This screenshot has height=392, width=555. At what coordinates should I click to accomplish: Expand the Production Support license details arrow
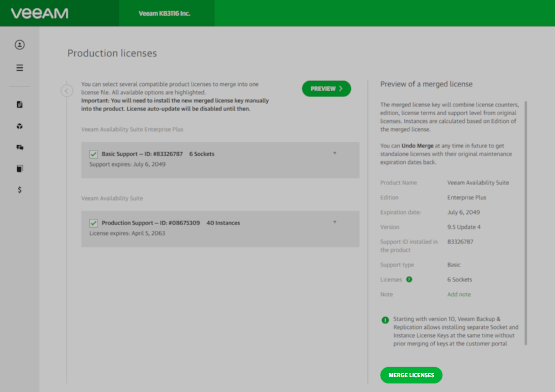335,222
